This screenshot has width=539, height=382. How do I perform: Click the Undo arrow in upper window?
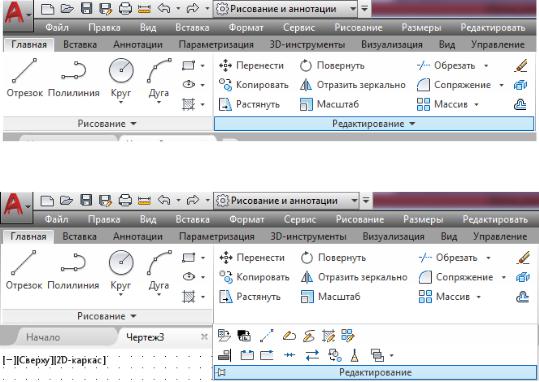[x=164, y=9]
